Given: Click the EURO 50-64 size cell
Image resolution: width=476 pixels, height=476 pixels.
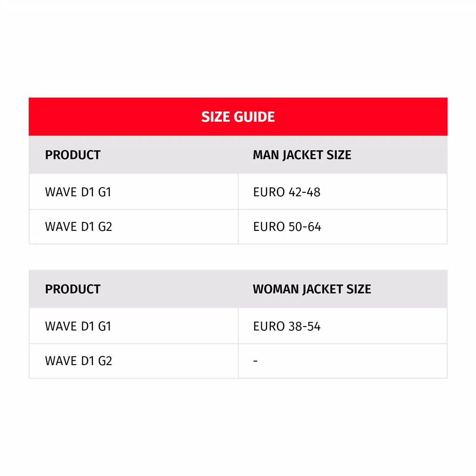Looking at the screenshot, I should (x=287, y=227).
